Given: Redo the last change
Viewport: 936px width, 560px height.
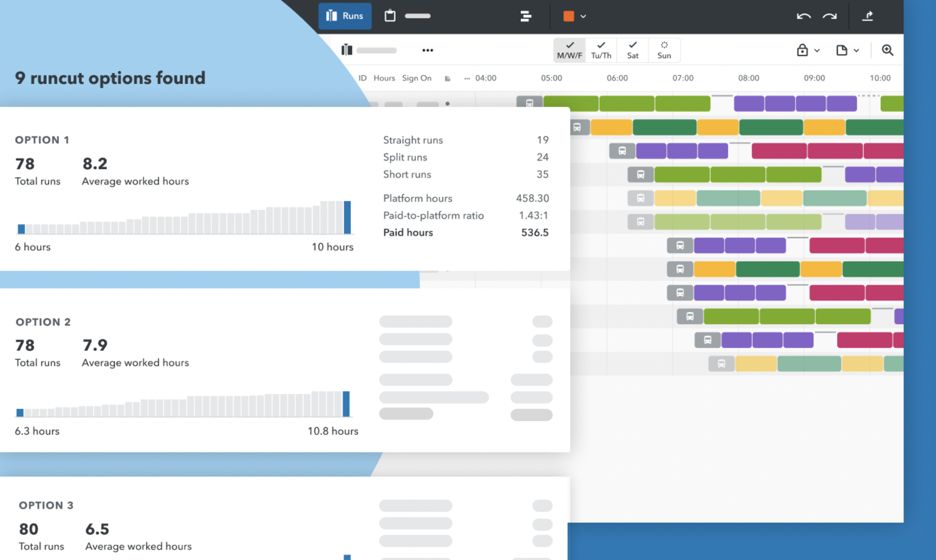Looking at the screenshot, I should [830, 16].
